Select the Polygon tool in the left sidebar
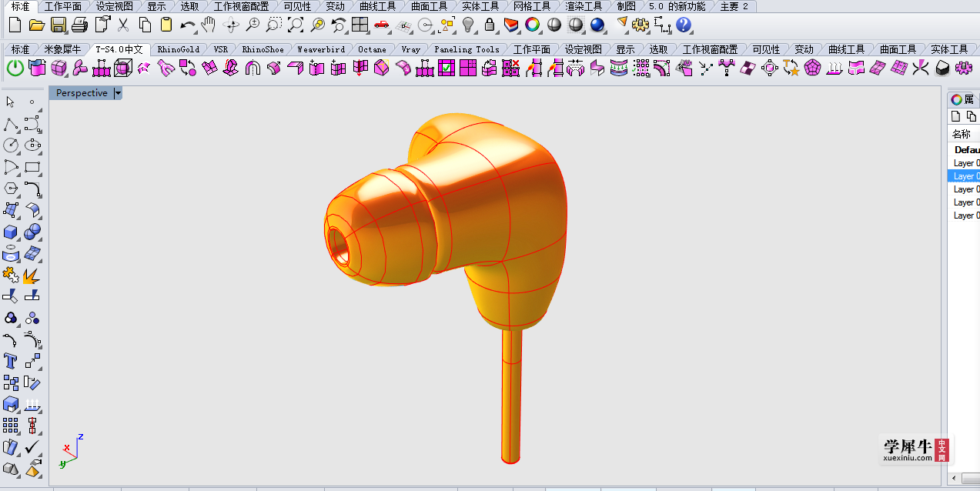 [11, 189]
